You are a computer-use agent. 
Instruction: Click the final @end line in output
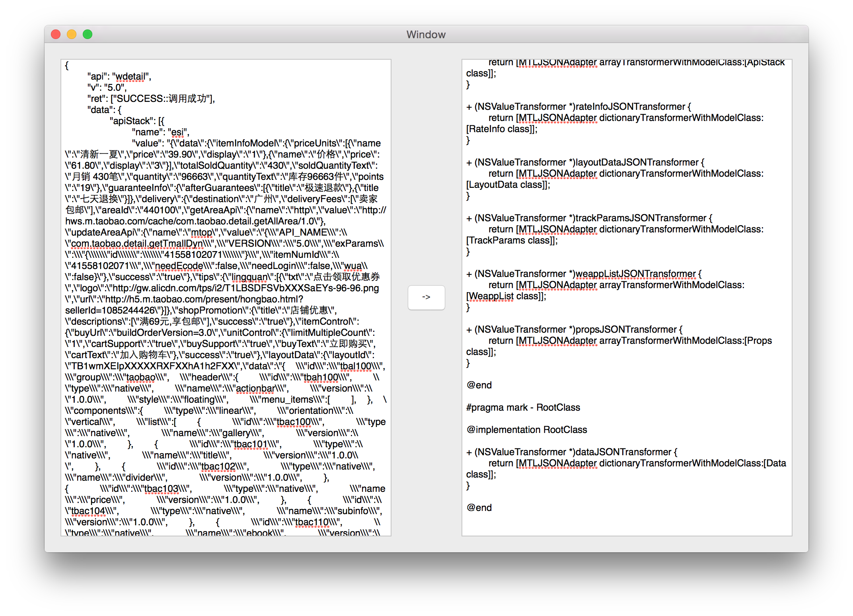pyautogui.click(x=479, y=508)
